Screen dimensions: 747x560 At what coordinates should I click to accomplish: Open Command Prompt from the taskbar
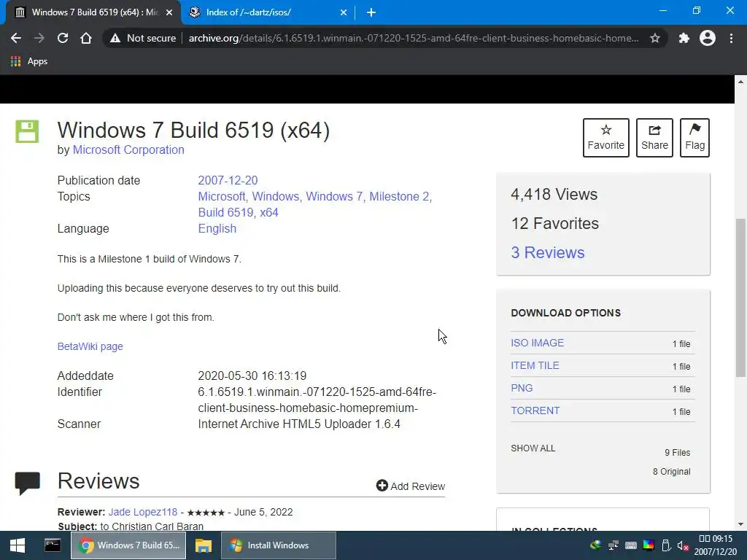[53, 545]
